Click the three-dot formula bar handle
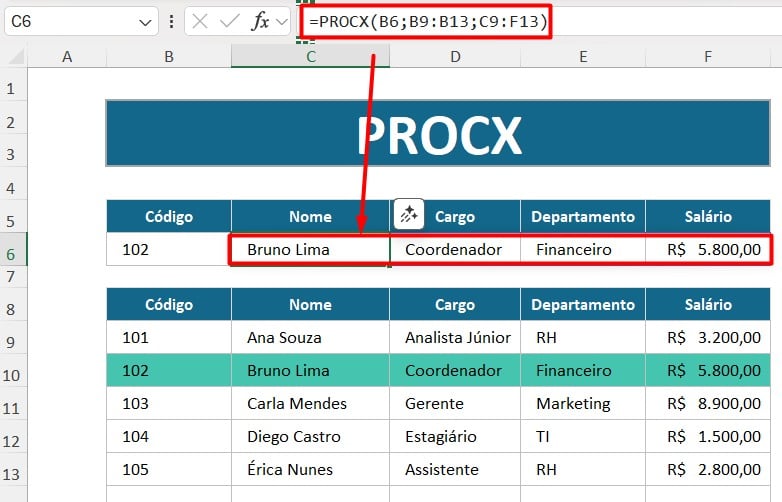The width and height of the screenshot is (782, 502). point(172,21)
